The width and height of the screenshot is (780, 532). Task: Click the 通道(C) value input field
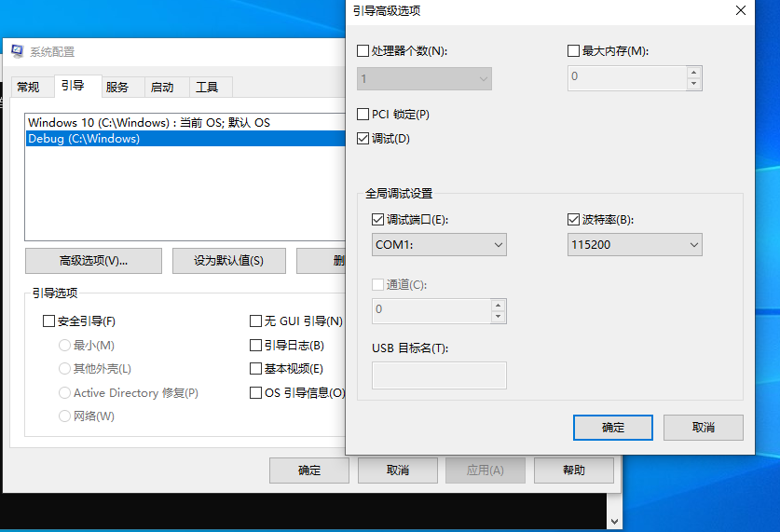(431, 311)
